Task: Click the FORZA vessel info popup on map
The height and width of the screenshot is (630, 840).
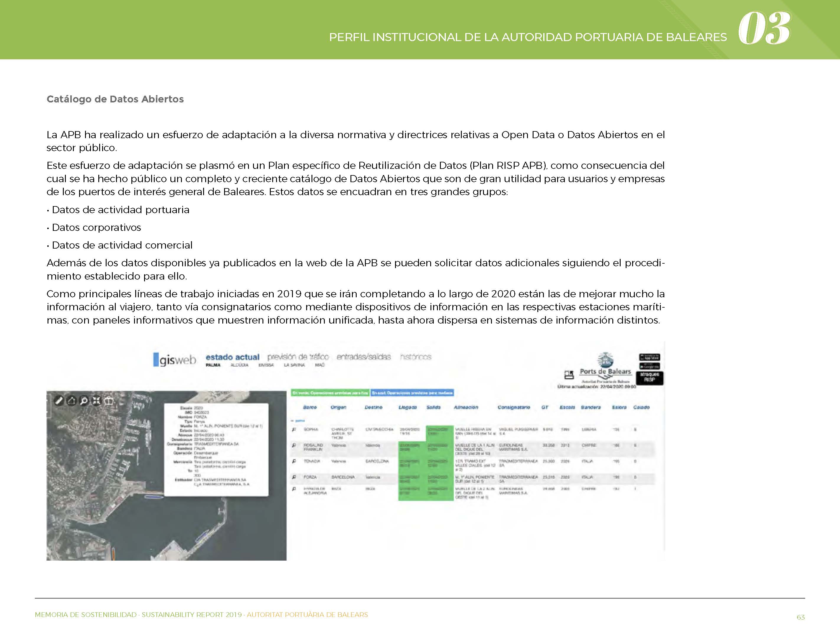Action: click(x=216, y=450)
